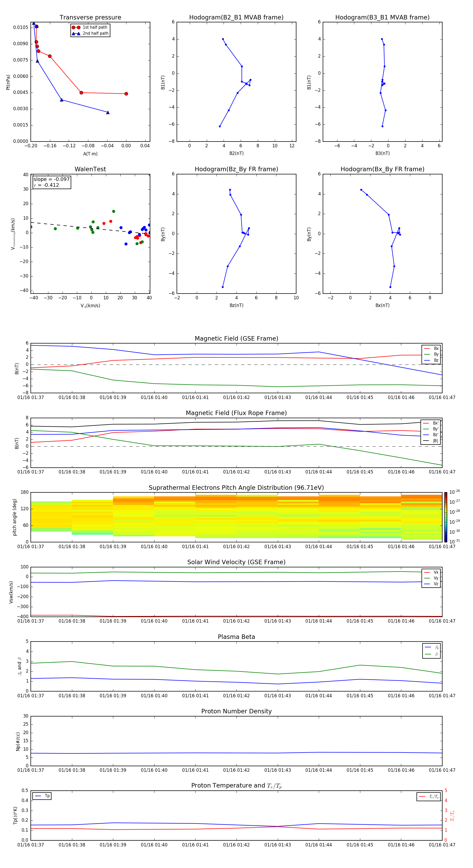
Task: Click the 'Magnetic Field (GSE Frame)' title
Action: pyautogui.click(x=236, y=339)
